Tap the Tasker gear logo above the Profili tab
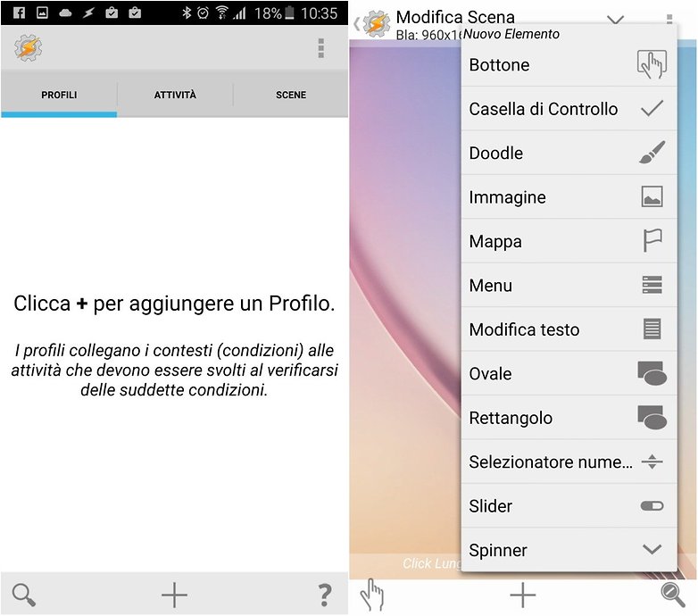Viewport: 698px width, 616px height. [28, 47]
